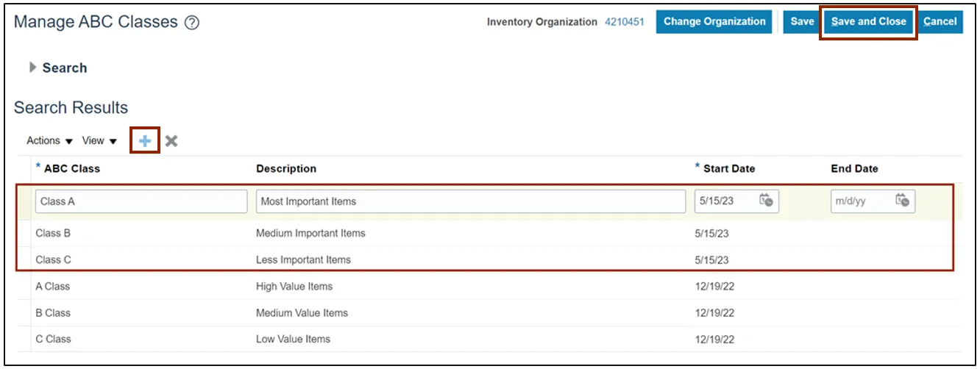Click the End Date input field
Screen dimensions: 980x369
(861, 201)
